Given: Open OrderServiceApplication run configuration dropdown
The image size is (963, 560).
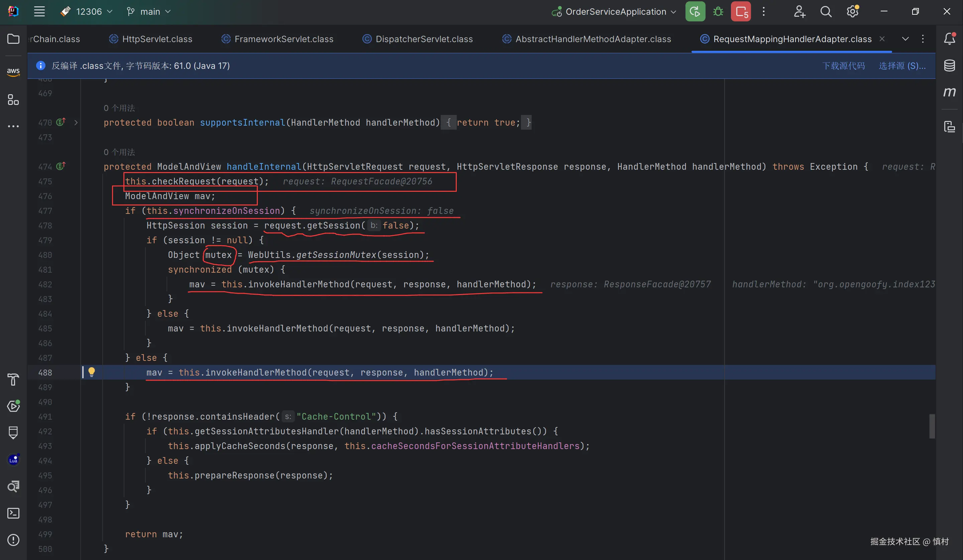Looking at the screenshot, I should click(615, 11).
